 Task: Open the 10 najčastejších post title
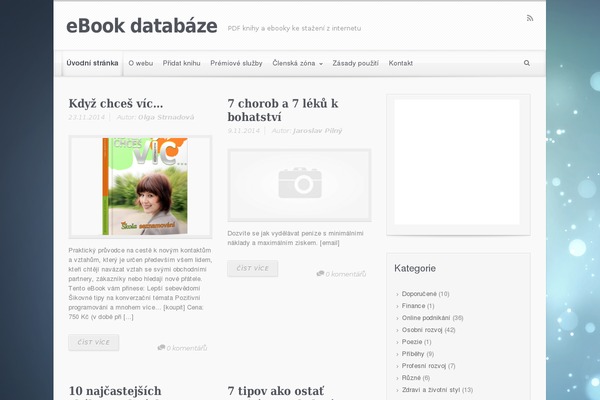pyautogui.click(x=115, y=391)
